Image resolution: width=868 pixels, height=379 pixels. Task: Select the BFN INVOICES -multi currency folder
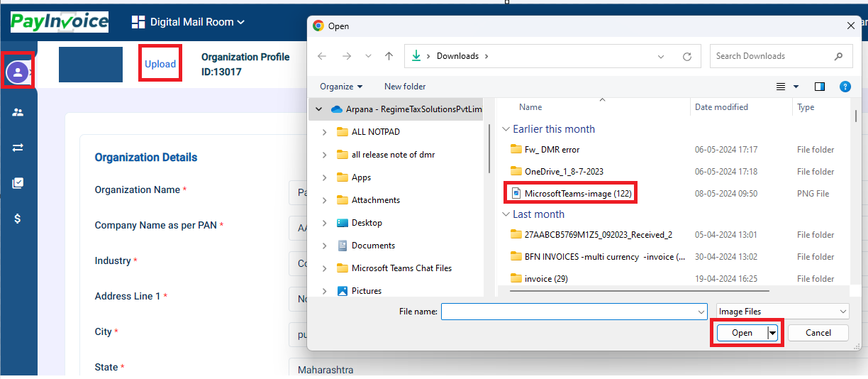click(597, 257)
